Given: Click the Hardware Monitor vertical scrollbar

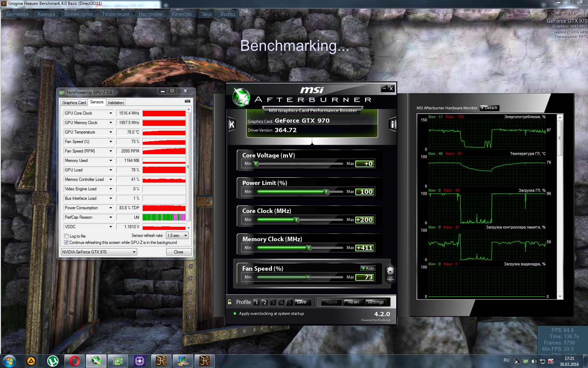Looking at the screenshot, I should coord(560,207).
